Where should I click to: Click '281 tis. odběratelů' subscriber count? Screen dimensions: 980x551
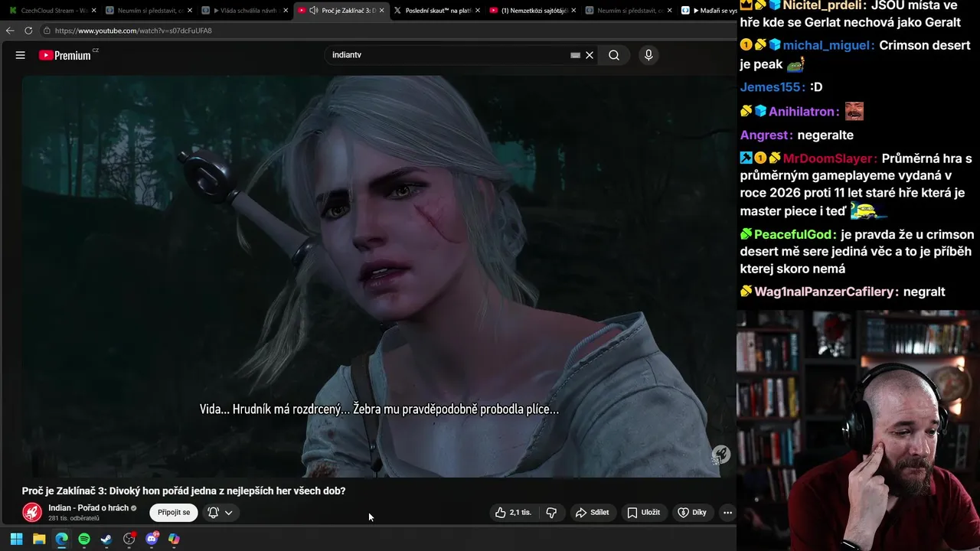click(x=73, y=519)
